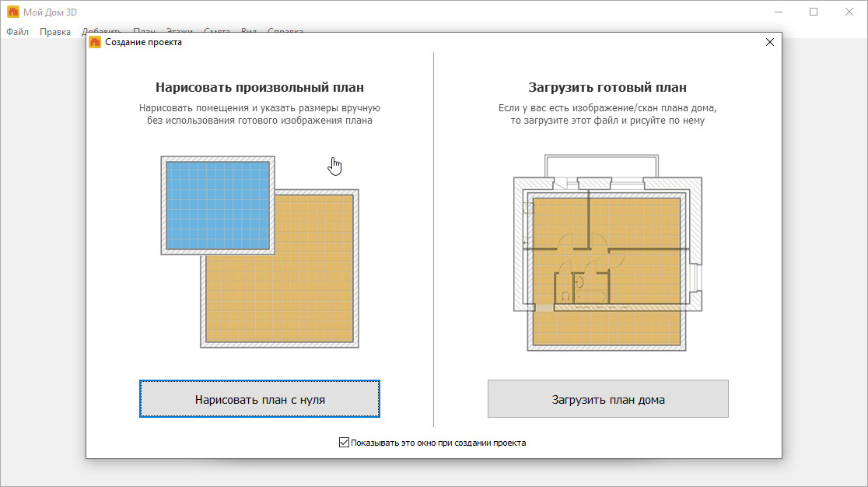868x487 pixels.
Task: Open the Правка menu
Action: pos(55,32)
